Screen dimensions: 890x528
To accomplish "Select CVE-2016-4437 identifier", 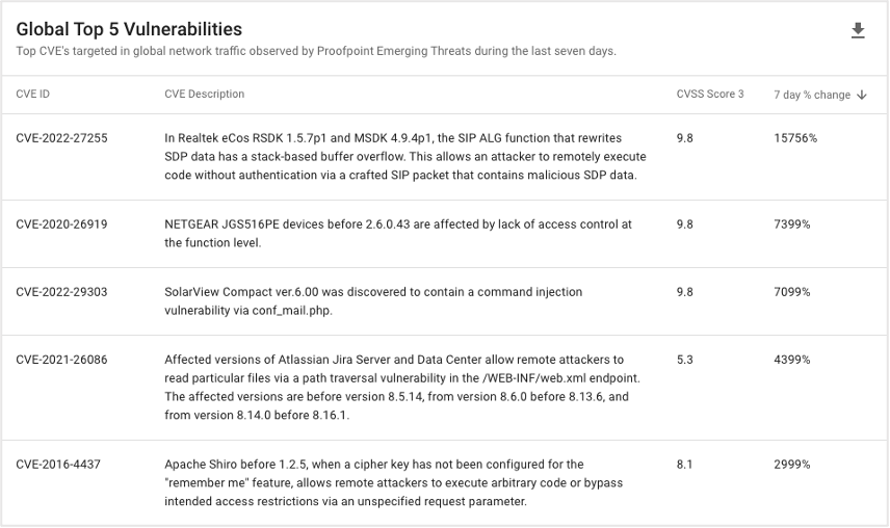I will [58, 464].
